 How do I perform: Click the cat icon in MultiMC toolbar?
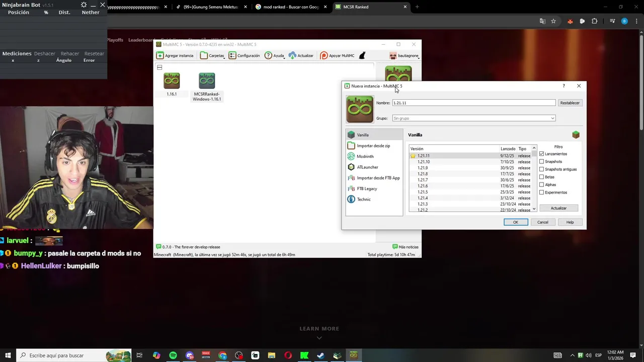pos(362,55)
